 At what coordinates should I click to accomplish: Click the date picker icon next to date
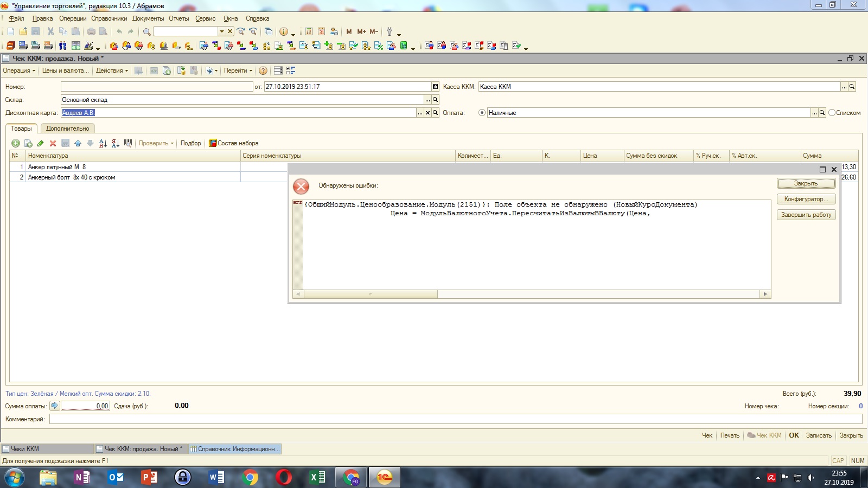(x=435, y=87)
